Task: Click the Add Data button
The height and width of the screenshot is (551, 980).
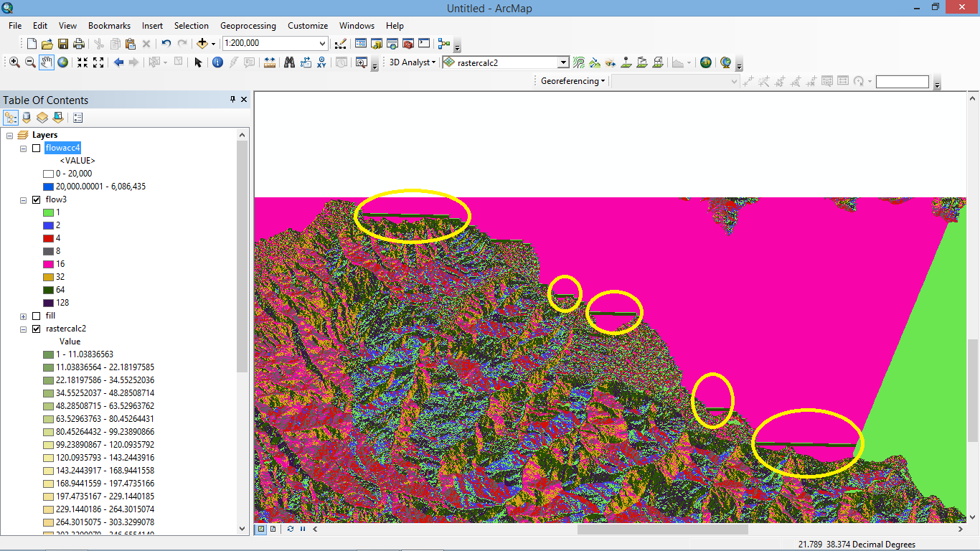Action: coord(202,44)
